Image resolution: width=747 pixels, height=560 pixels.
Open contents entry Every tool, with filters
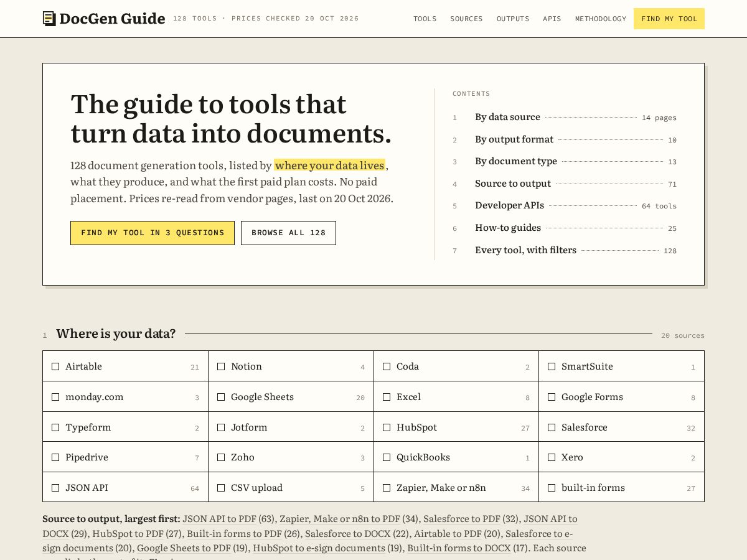[x=565, y=250]
